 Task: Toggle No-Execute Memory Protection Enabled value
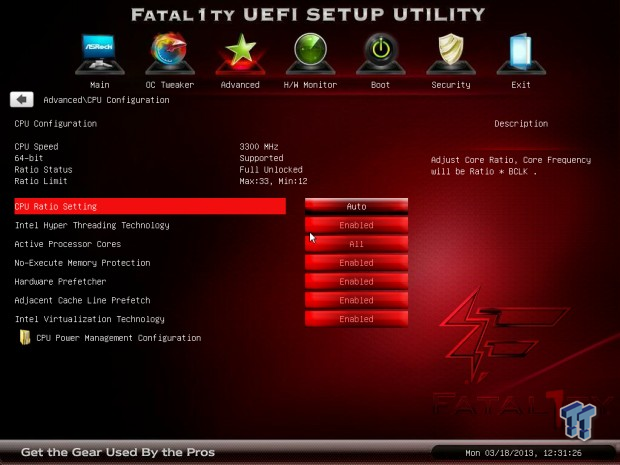coord(356,263)
